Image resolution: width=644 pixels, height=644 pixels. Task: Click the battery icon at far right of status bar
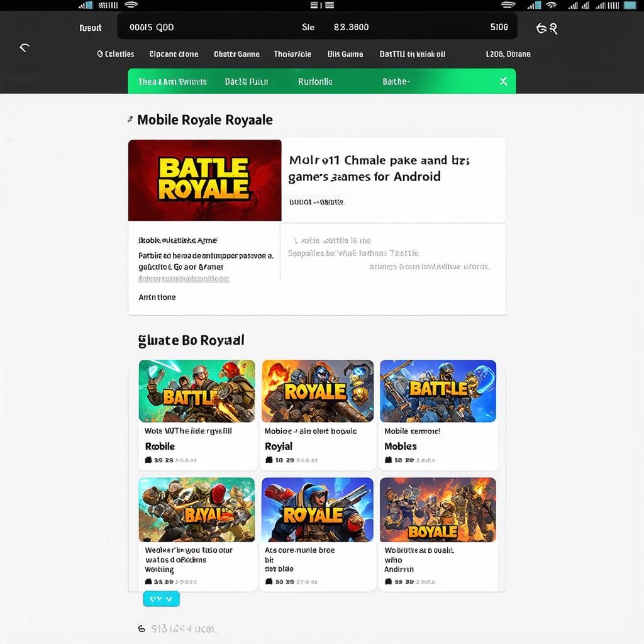[x=629, y=5]
